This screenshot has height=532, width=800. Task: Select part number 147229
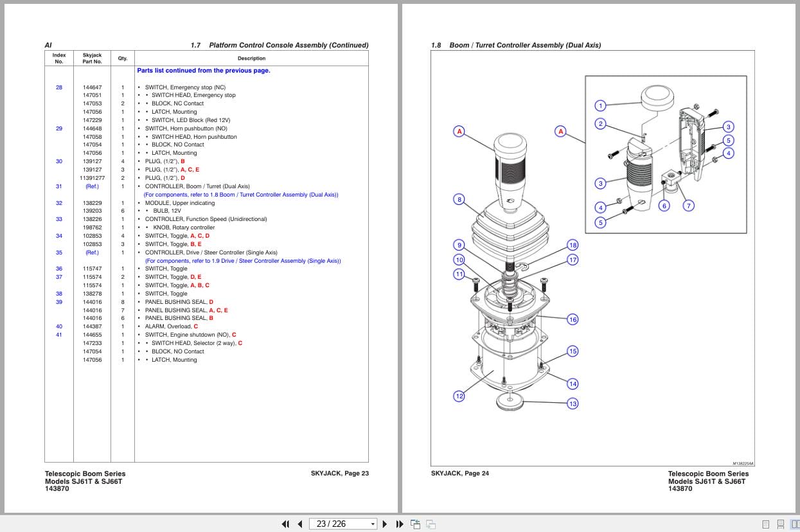(x=92, y=120)
